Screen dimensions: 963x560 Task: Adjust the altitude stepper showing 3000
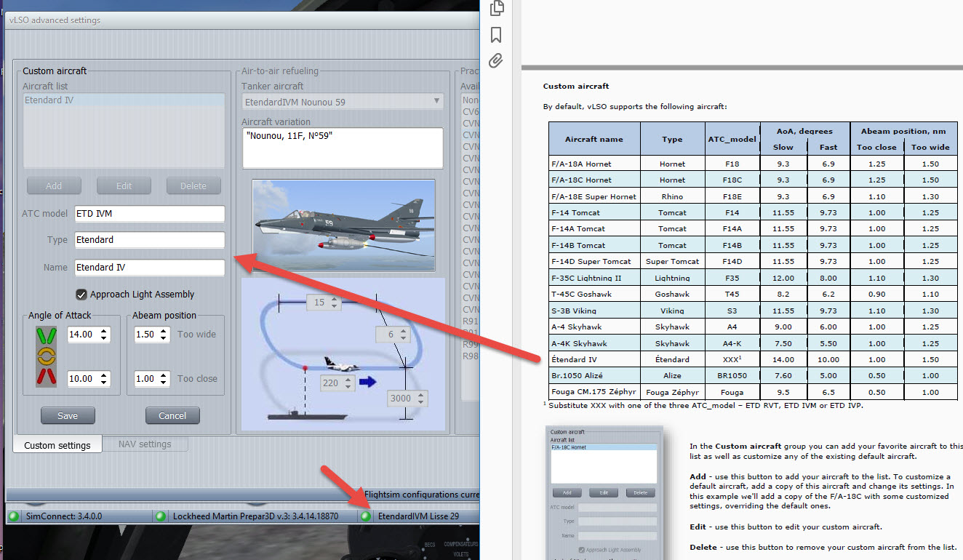pos(407,399)
